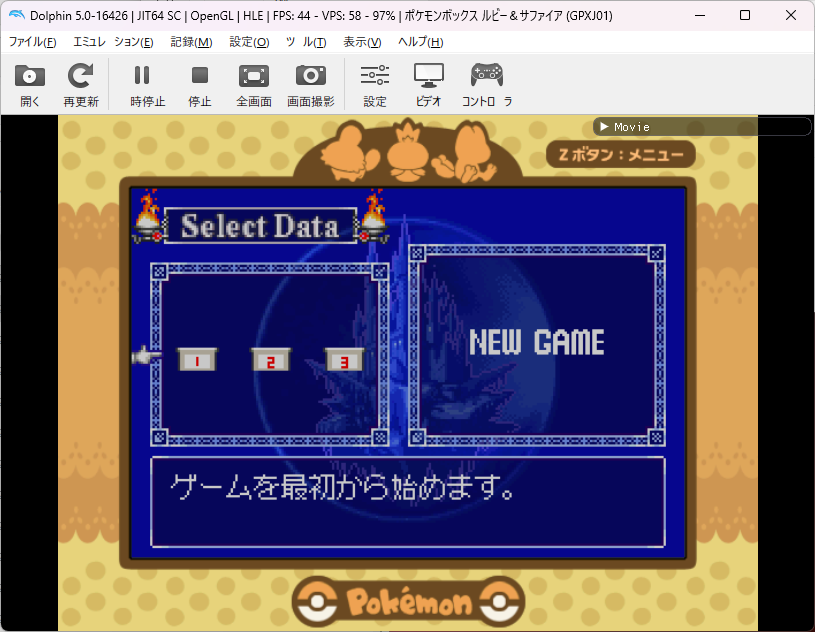Click the 開く (Open) toolbar icon

(30, 85)
